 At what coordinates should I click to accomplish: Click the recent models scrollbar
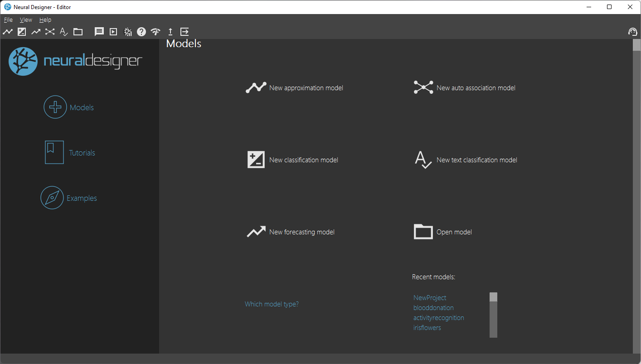coord(494,315)
